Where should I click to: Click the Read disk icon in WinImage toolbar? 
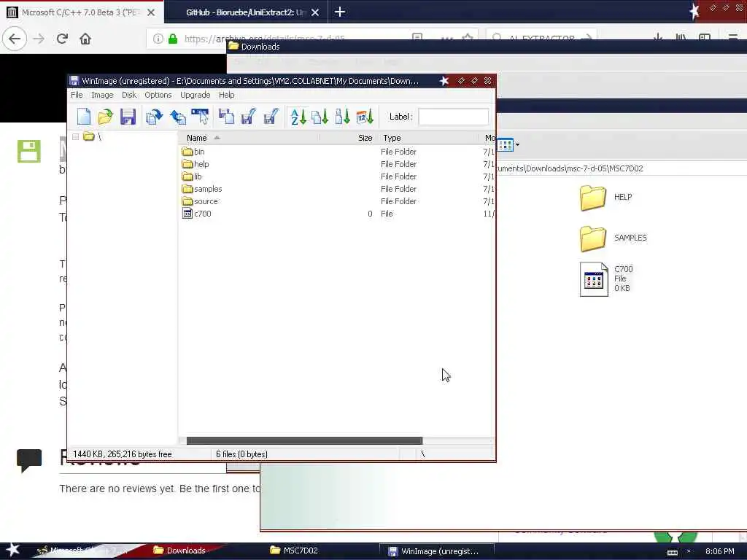click(x=226, y=116)
